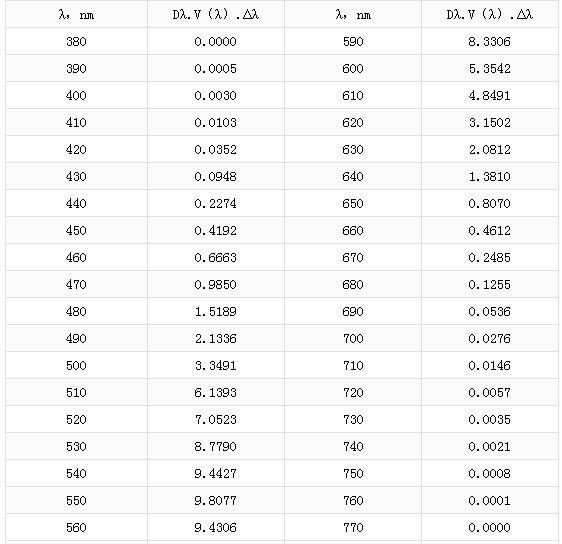Click the cell showing 1.5189
The width and height of the screenshot is (562, 544).
tap(215, 311)
